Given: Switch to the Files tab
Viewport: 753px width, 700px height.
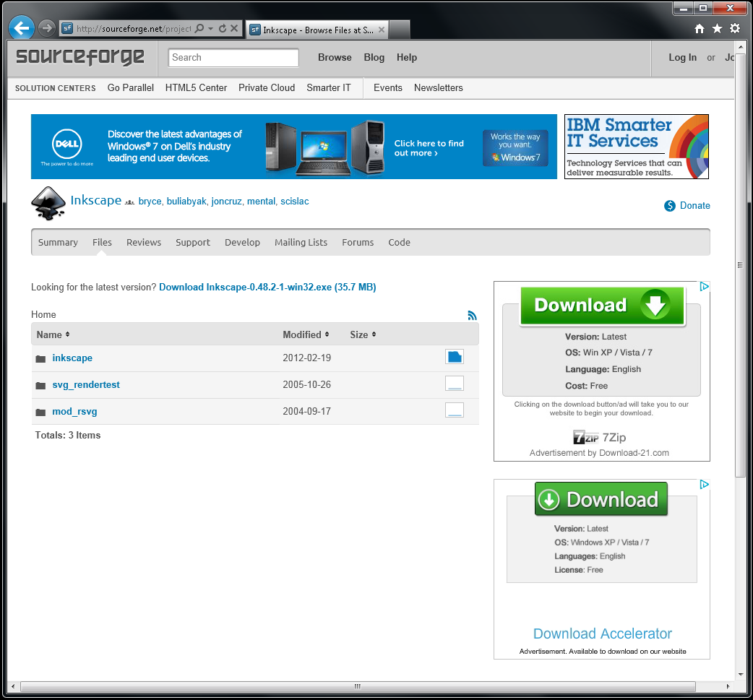Looking at the screenshot, I should click(102, 243).
